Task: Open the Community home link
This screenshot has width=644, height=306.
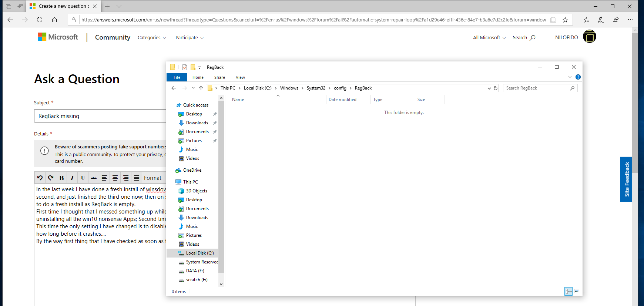Action: pos(113,37)
